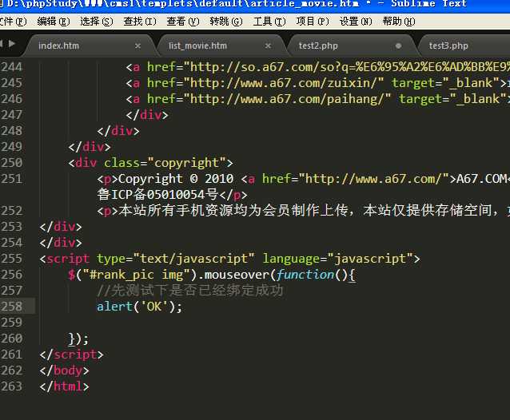The width and height of the screenshot is (510, 420).
Task: Open the 转跳(G) menu
Action: (226, 22)
